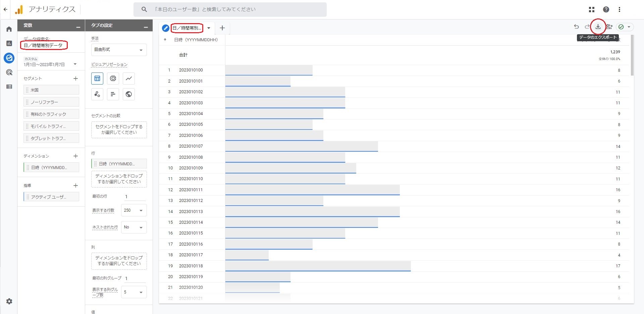Select the scatter plot visualization icon

(x=97, y=94)
